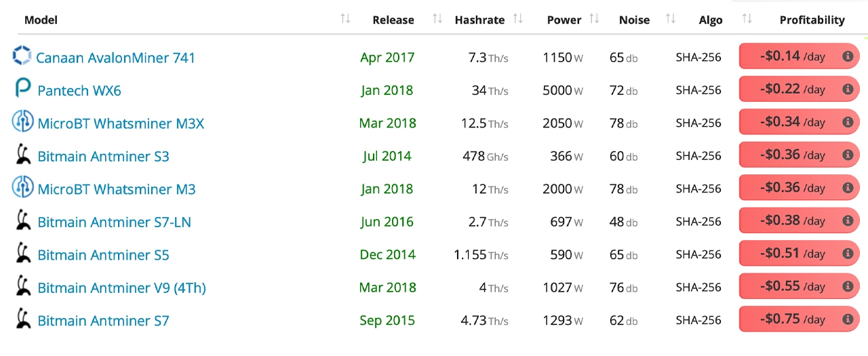Image resolution: width=868 pixels, height=356 pixels.
Task: Click the MicroBT Whatsminer M3X logo icon
Action: pyautogui.click(x=22, y=122)
